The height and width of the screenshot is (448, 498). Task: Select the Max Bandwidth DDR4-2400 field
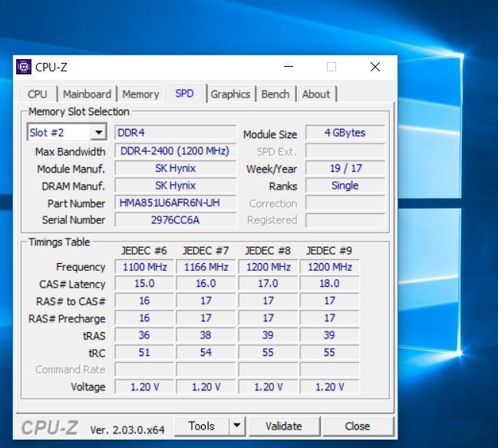click(x=176, y=151)
